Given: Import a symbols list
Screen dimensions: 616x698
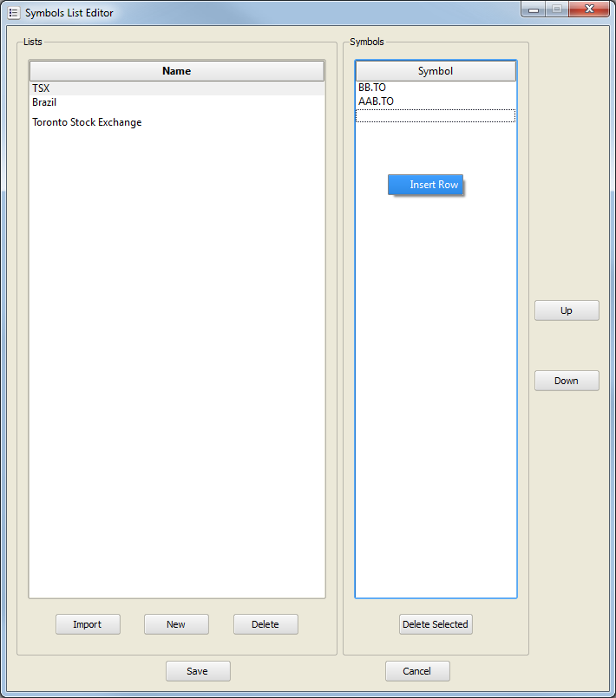Looking at the screenshot, I should (88, 624).
